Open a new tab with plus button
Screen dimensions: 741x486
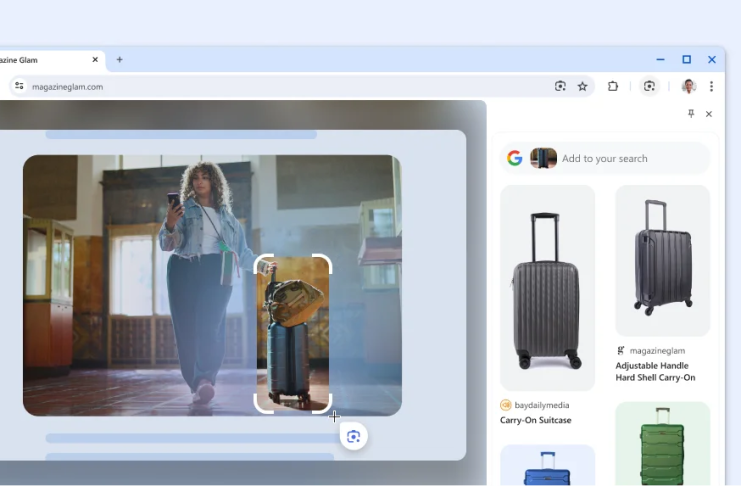119,59
